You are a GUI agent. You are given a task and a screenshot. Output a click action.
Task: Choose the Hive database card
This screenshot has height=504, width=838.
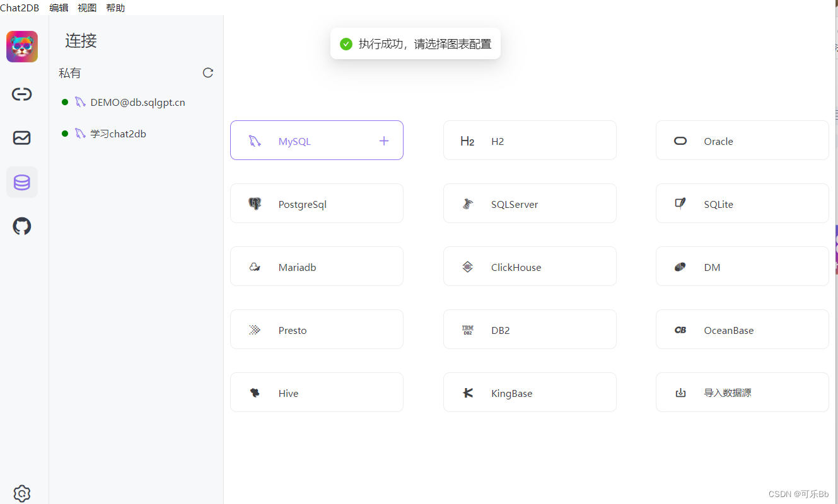click(317, 392)
